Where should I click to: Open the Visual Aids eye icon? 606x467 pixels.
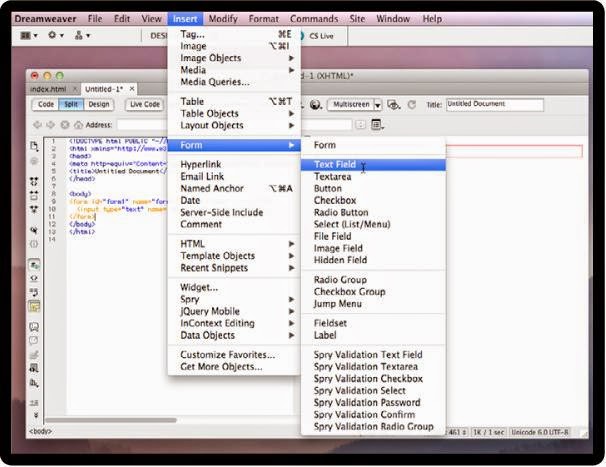coord(393,105)
